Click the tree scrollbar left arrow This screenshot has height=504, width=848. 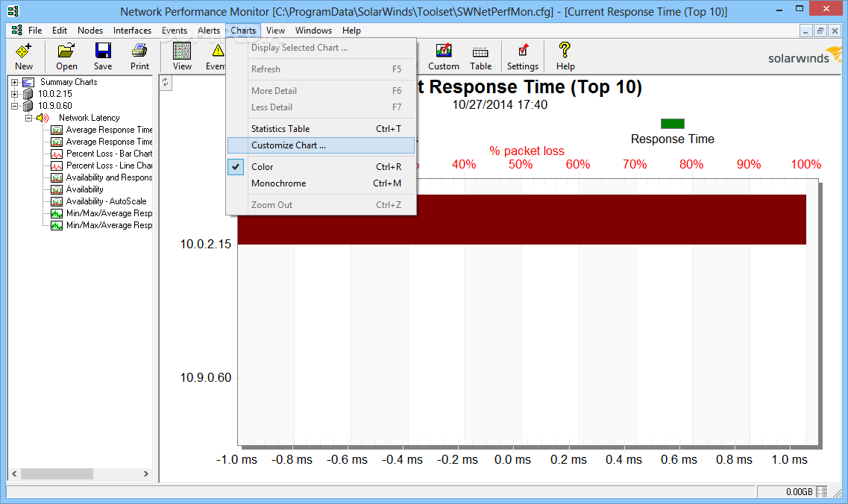pyautogui.click(x=15, y=473)
